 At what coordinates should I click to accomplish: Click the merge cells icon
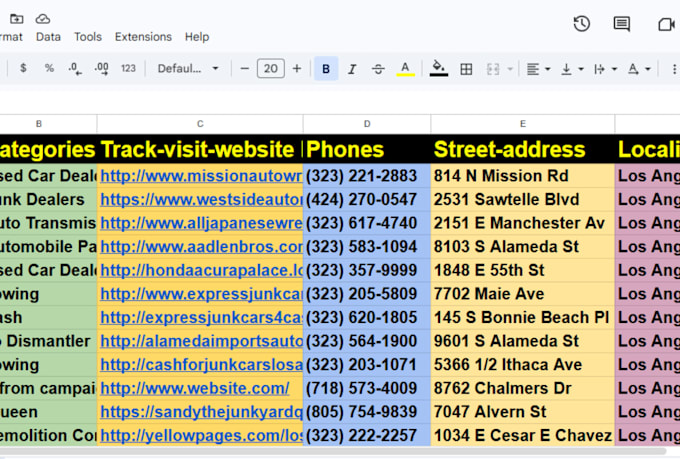coord(493,69)
